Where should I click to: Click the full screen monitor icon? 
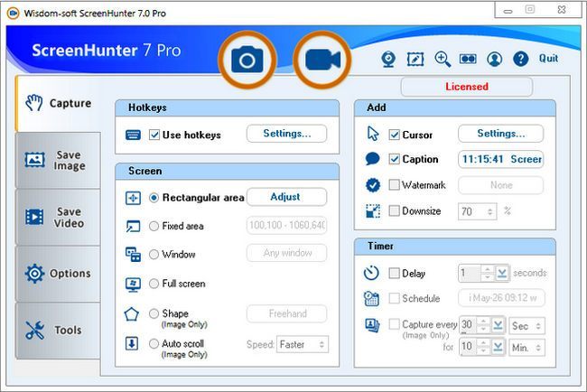[133, 285]
